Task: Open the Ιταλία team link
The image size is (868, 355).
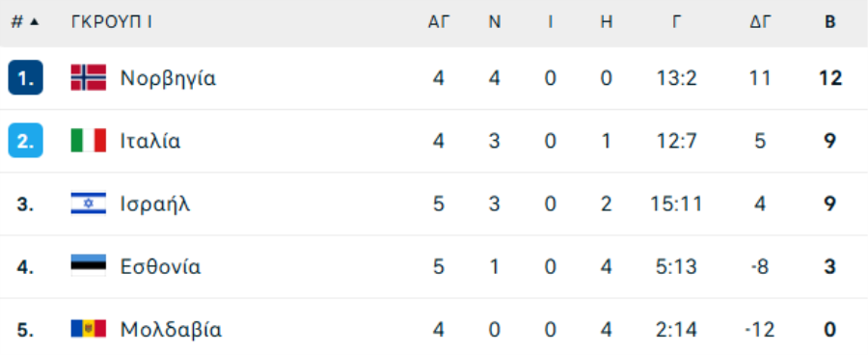Action: point(150,141)
